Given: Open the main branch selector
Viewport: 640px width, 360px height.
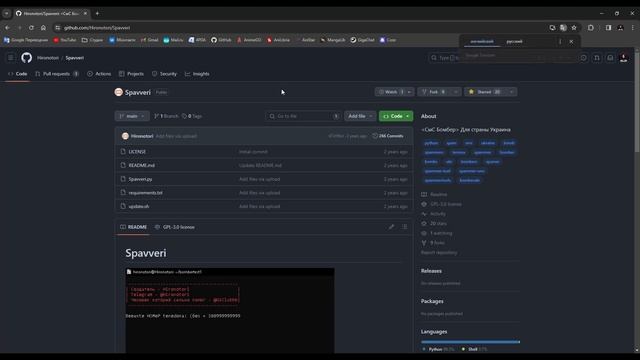Looking at the screenshot, I should click(x=132, y=116).
